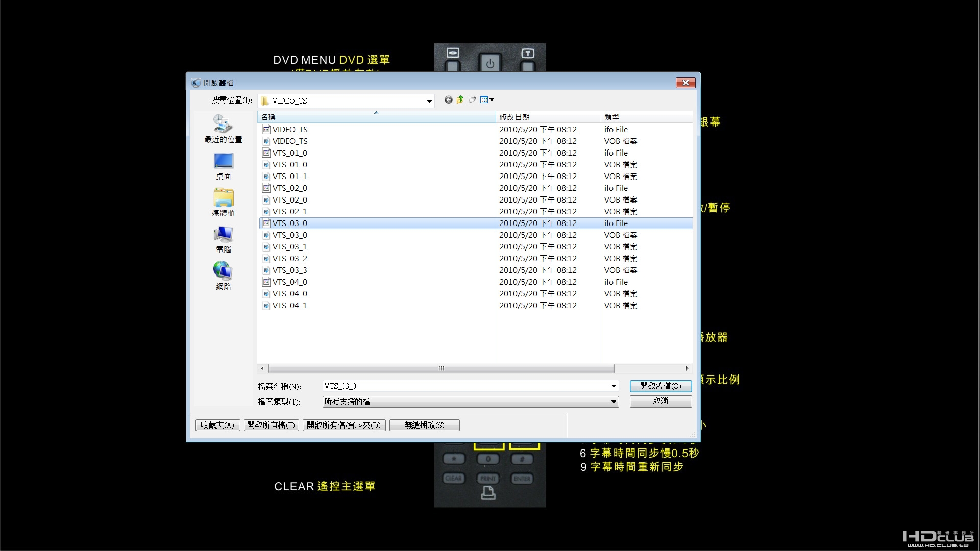
Task: Click 開啟所有檔/資料夾(D) to open all files
Action: click(x=344, y=425)
